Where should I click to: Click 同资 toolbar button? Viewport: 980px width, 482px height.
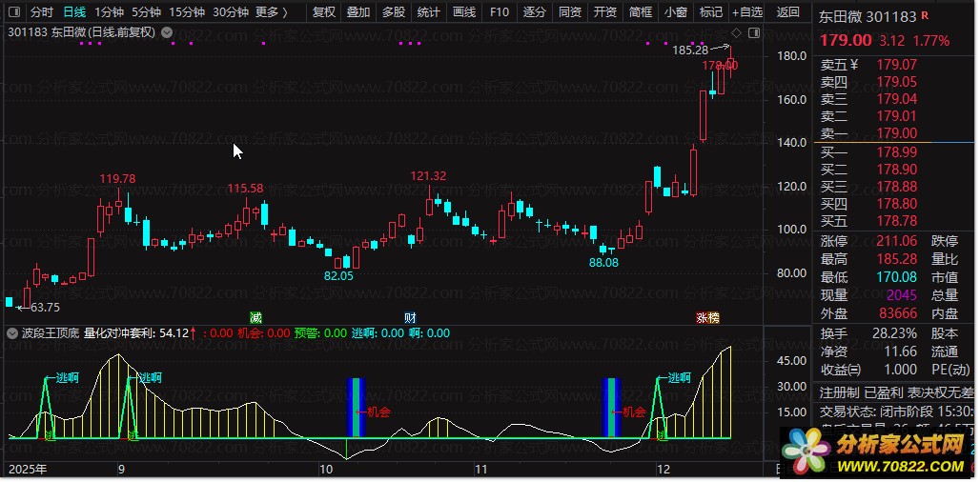pos(570,11)
